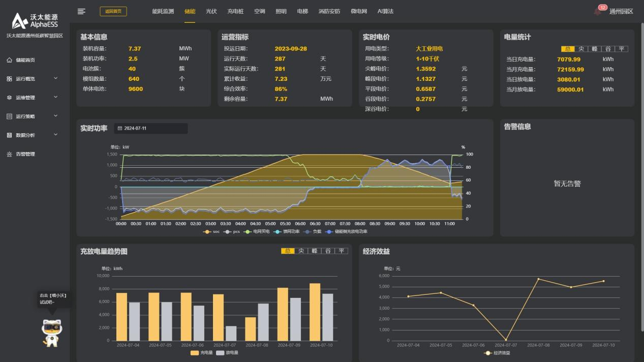Click the 储能首页 home icon

[9, 60]
